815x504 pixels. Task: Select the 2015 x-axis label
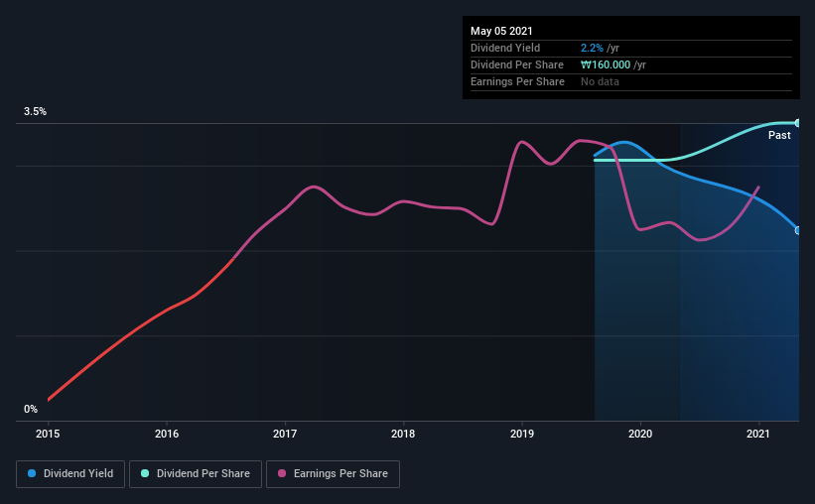(x=48, y=434)
